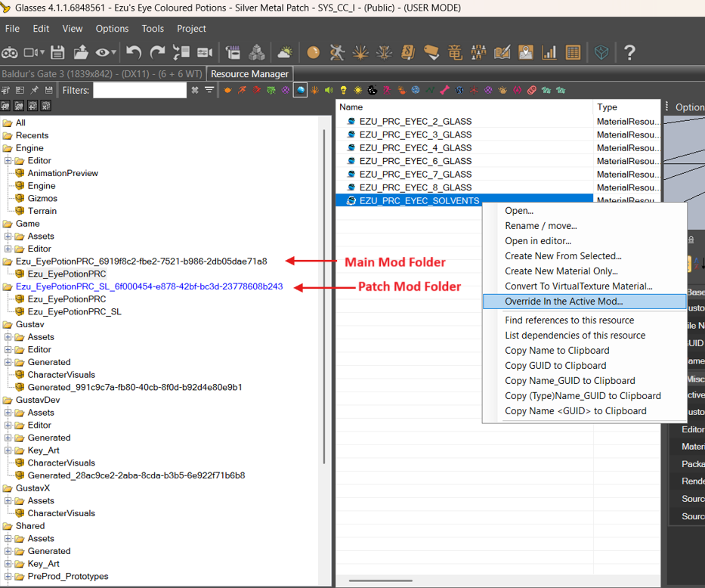Undo the last action via toolbar icon

[134, 52]
